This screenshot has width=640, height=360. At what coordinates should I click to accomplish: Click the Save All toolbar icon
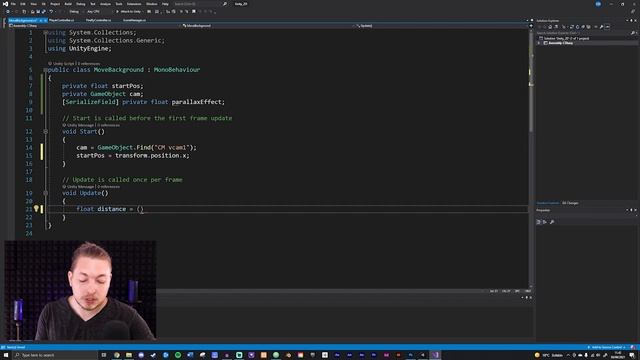coord(44,11)
